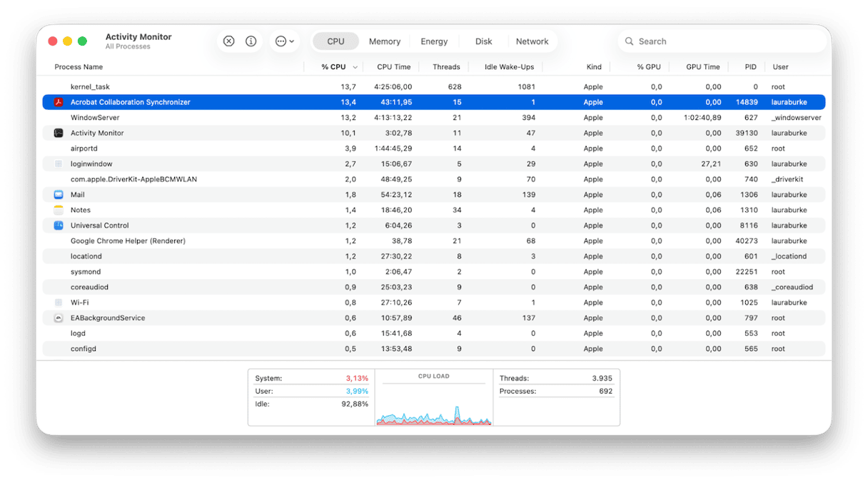This screenshot has width=868, height=483.
Task: Click the Mail app icon
Action: [x=59, y=195]
